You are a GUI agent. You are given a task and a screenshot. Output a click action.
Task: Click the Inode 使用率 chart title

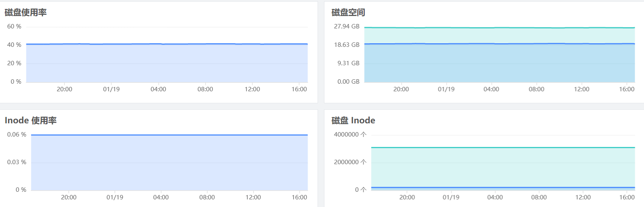click(30, 121)
